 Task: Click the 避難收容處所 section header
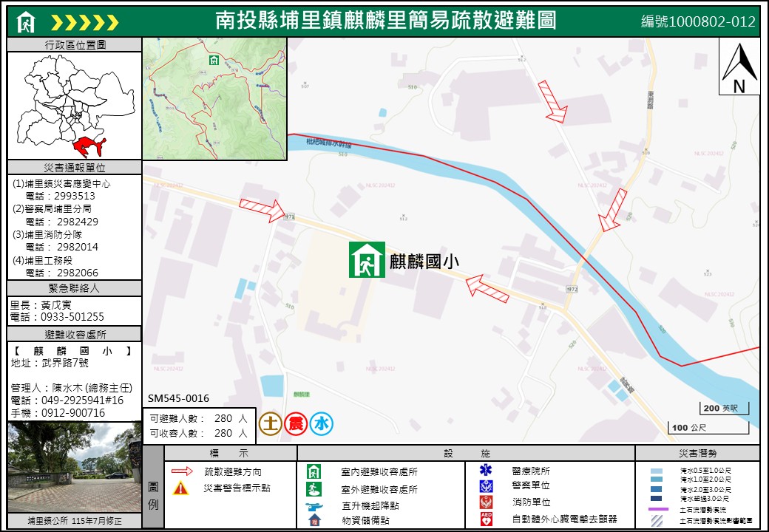click(x=75, y=335)
